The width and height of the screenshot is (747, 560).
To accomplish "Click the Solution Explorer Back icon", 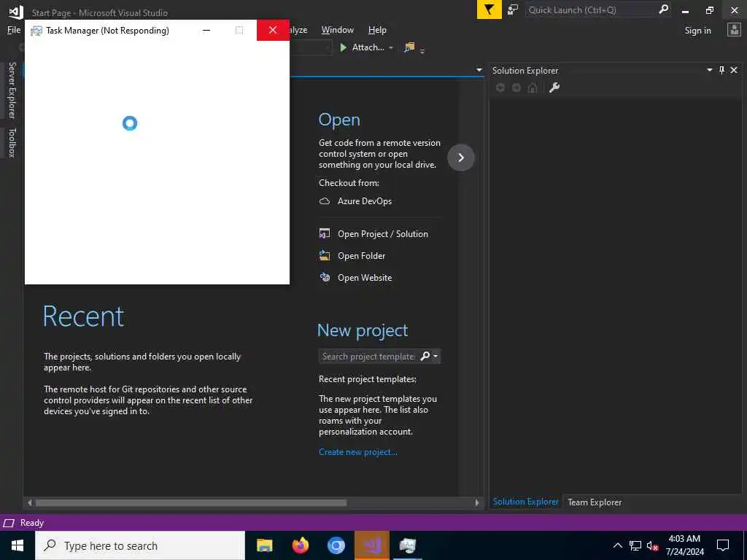I will point(500,87).
